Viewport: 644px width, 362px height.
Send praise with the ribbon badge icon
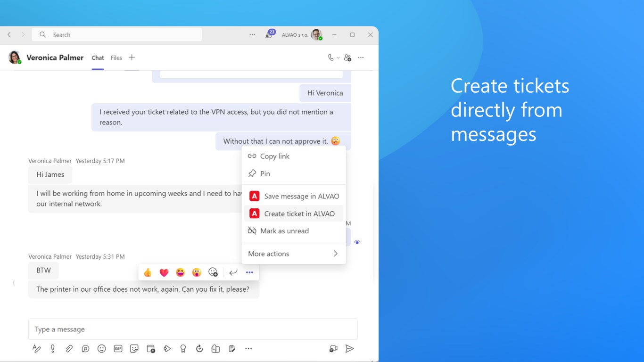183,349
